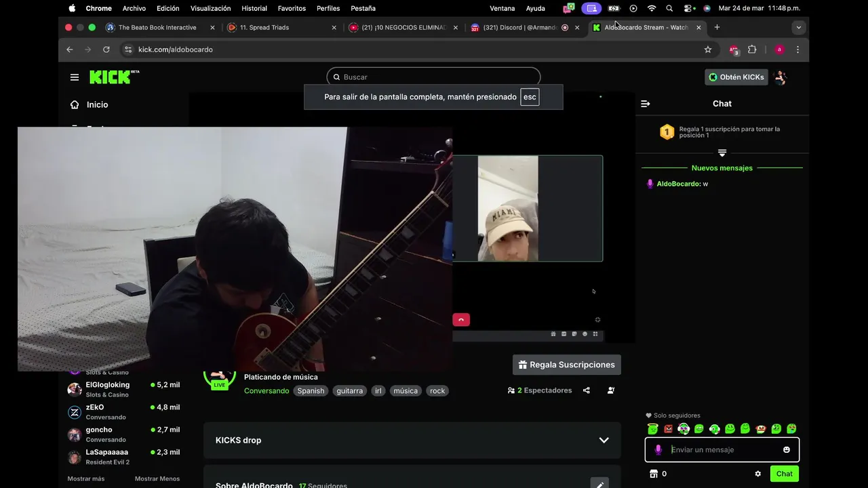Select the guitarra tag
Image resolution: width=868 pixels, height=488 pixels.
pyautogui.click(x=350, y=391)
